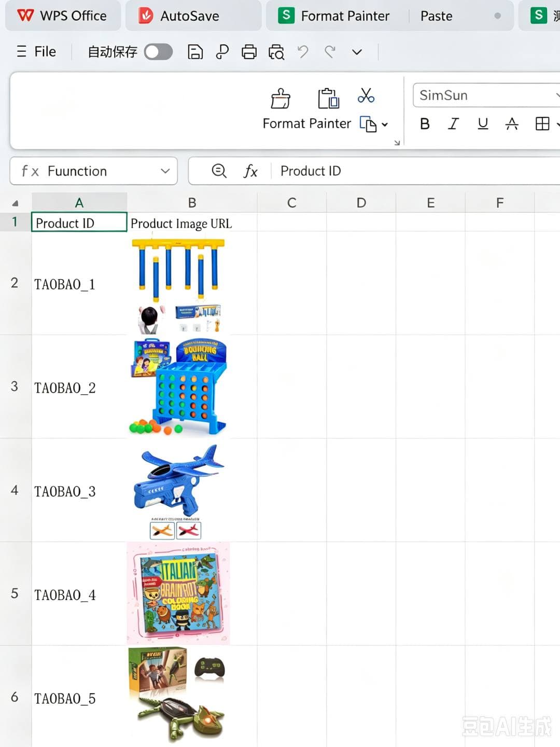Select the blue airplane launcher toy image

(x=178, y=492)
